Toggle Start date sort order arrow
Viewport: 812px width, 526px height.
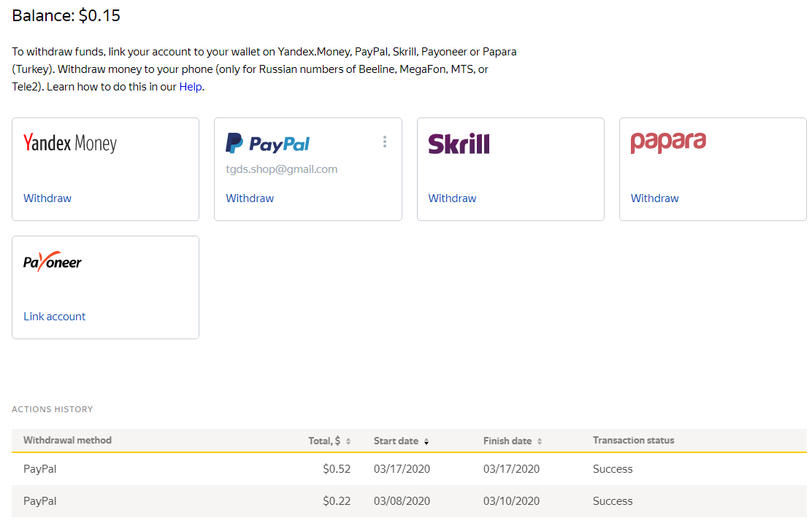pos(426,441)
